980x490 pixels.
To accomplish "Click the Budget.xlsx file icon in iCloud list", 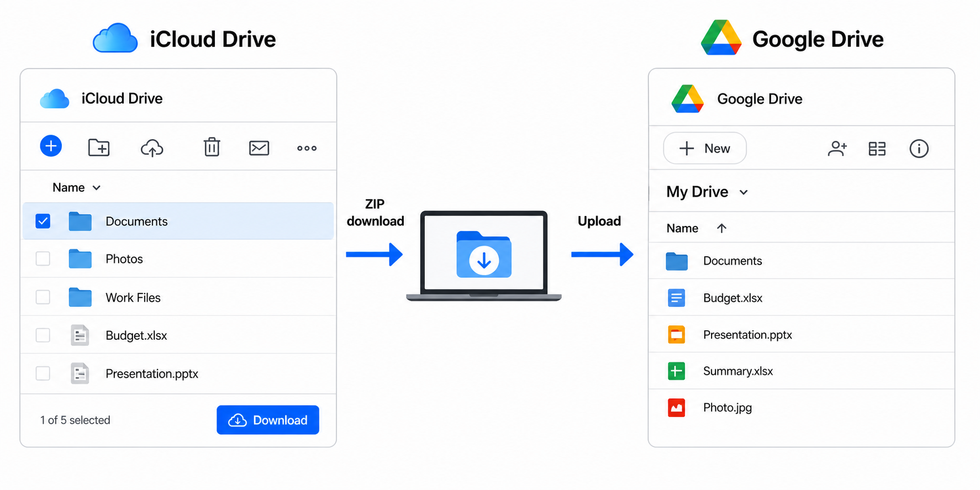I will [x=80, y=335].
